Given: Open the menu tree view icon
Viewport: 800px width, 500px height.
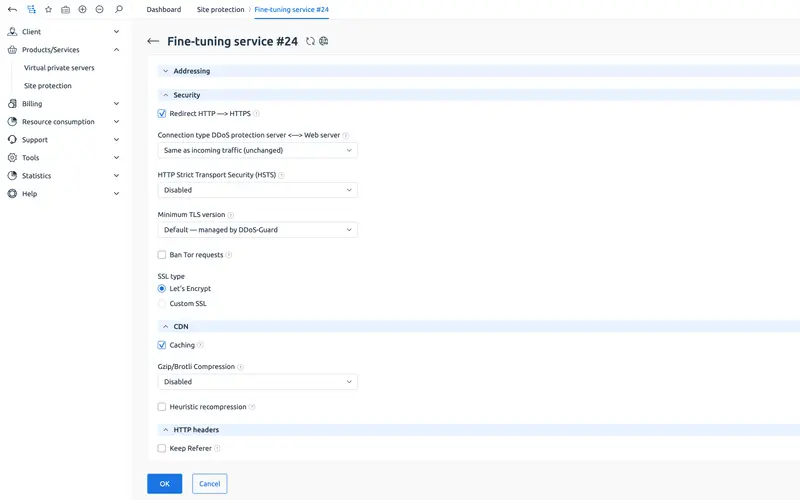Looking at the screenshot, I should pyautogui.click(x=31, y=9).
